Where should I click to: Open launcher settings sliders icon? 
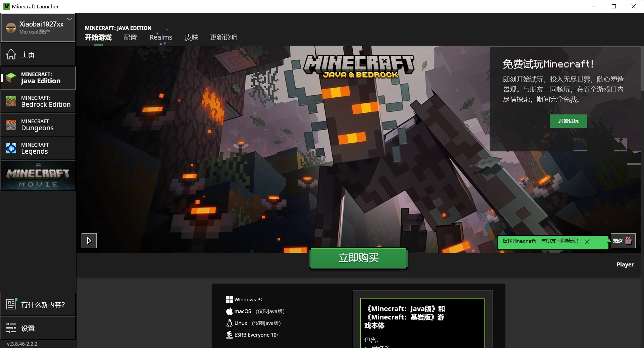tap(11, 328)
